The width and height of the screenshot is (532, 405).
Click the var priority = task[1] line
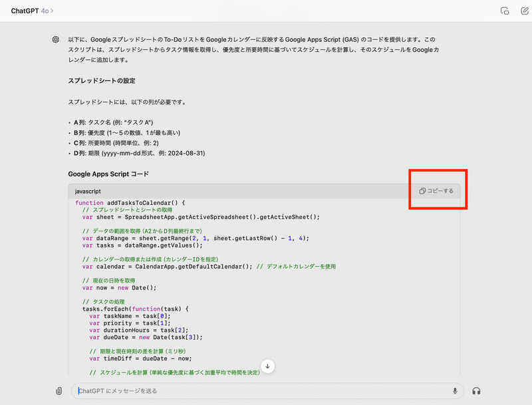130,323
